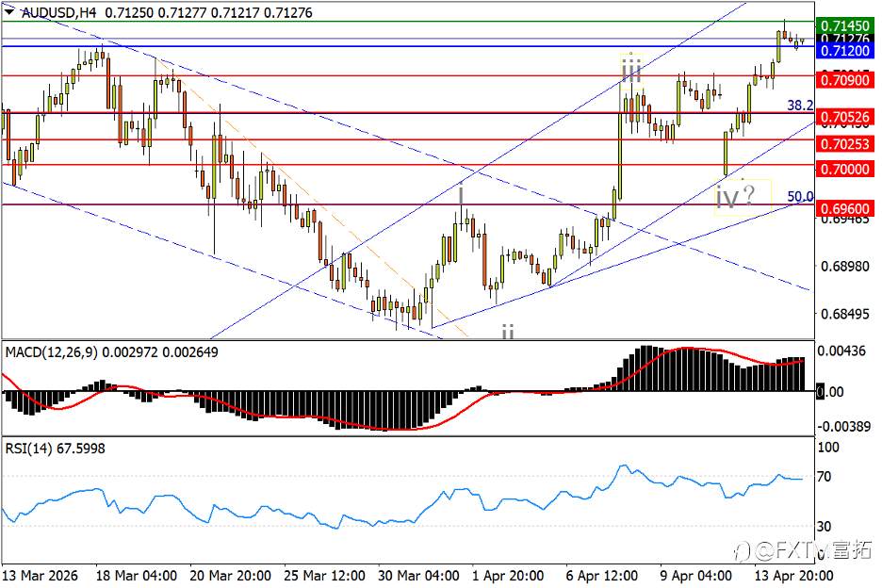Viewport: 882px width, 588px height.
Task: Click the 20 Mar 20:00 time axis label
Action: (231, 576)
